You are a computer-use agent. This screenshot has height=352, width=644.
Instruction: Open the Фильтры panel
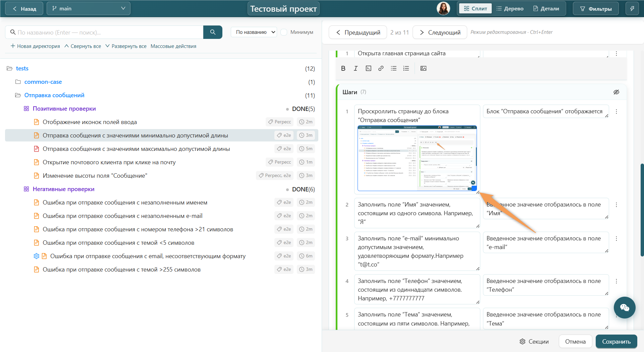tap(596, 9)
